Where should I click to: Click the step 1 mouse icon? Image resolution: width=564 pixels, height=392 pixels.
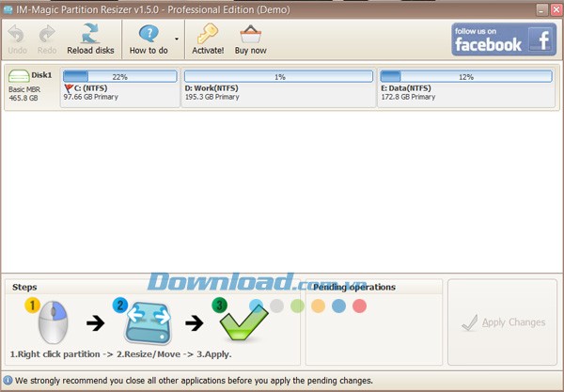click(53, 322)
